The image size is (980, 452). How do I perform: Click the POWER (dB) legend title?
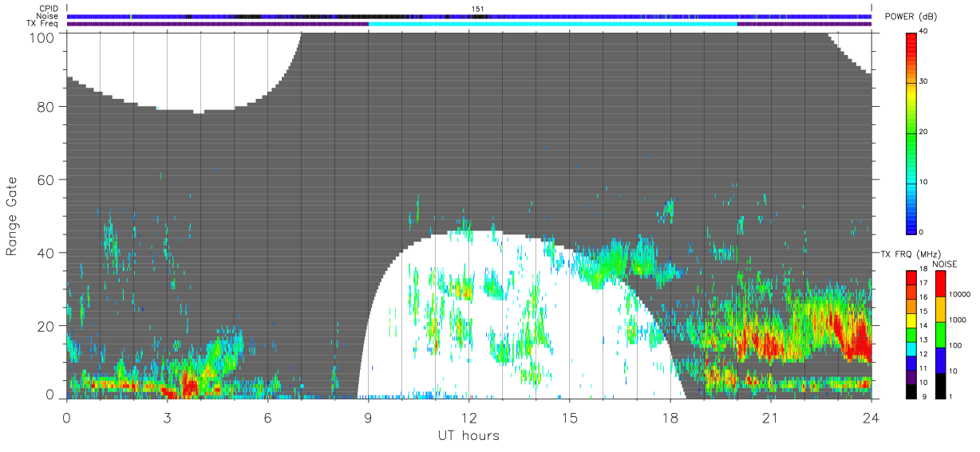[911, 17]
